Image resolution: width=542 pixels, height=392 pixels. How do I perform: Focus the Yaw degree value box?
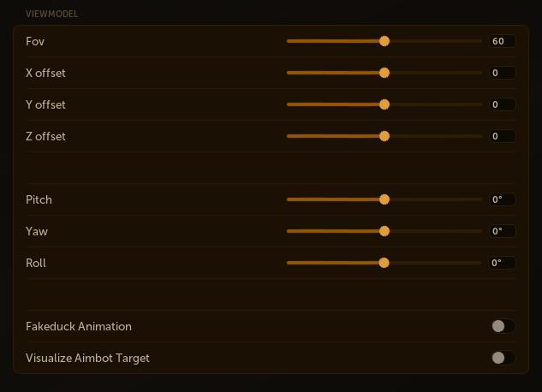coord(503,231)
